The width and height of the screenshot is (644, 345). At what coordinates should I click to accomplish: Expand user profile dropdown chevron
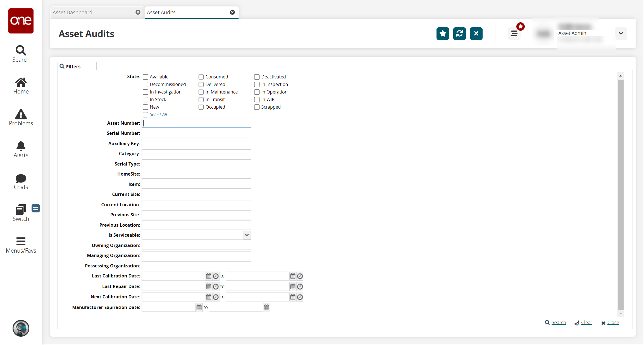tap(621, 33)
